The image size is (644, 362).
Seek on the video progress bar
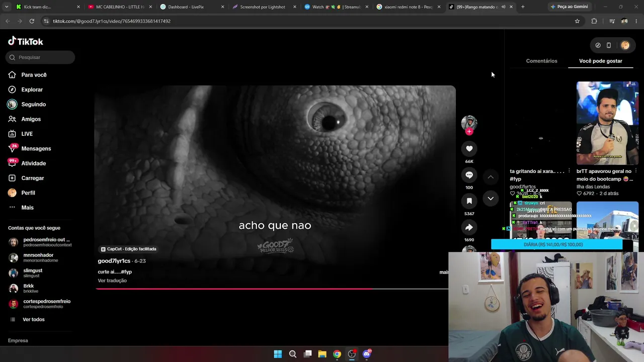click(x=272, y=289)
